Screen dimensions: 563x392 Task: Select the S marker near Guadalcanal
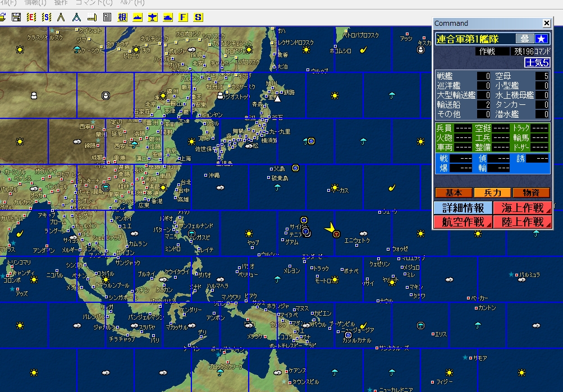tap(348, 335)
